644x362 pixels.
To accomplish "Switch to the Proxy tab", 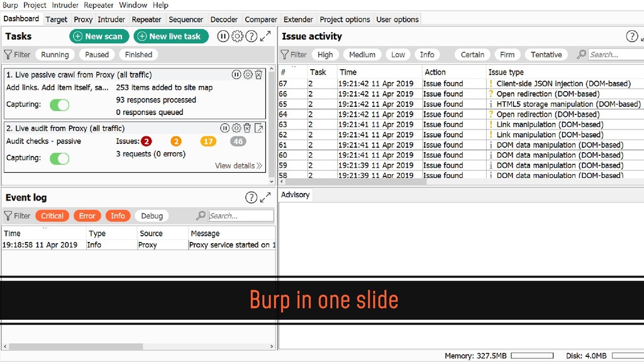I will [83, 19].
